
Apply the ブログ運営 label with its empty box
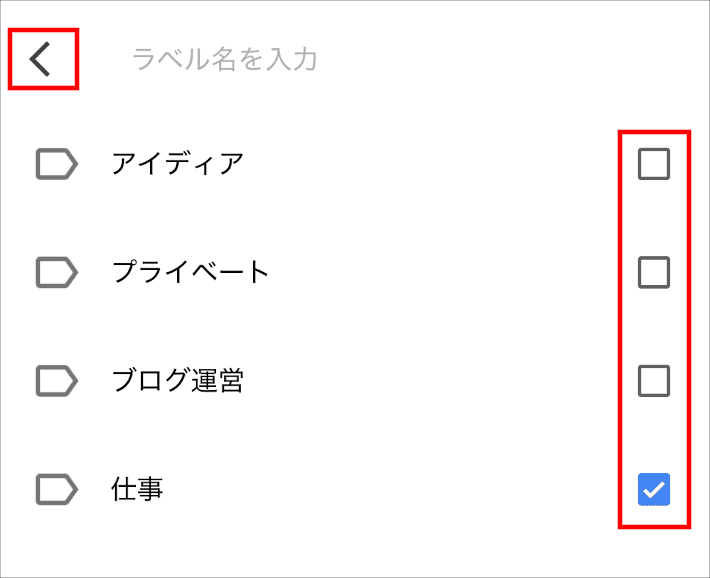coord(654,381)
